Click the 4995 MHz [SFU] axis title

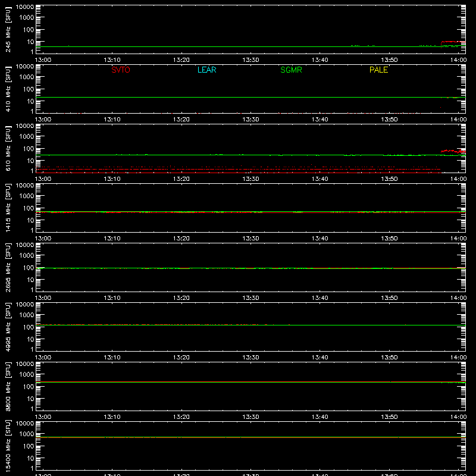[x=8, y=327]
